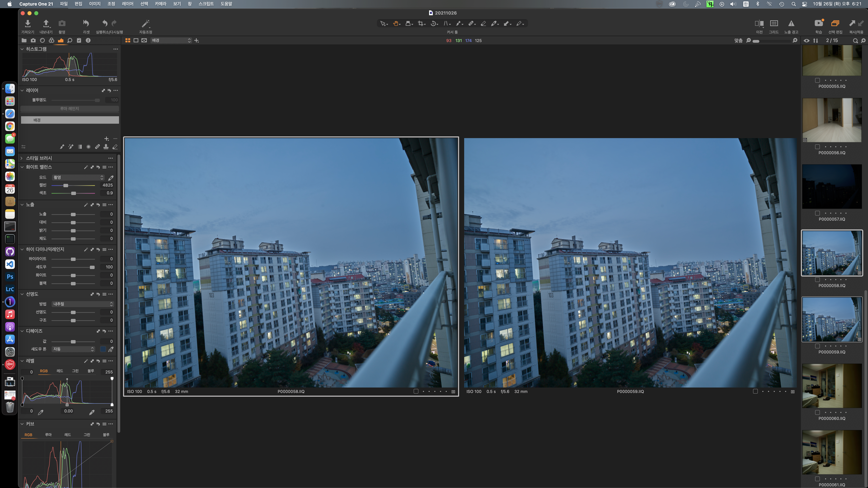Viewport: 868px width, 488px height.
Task: Toggle the proofing eye icon in viewer toolbar
Action: (144, 40)
